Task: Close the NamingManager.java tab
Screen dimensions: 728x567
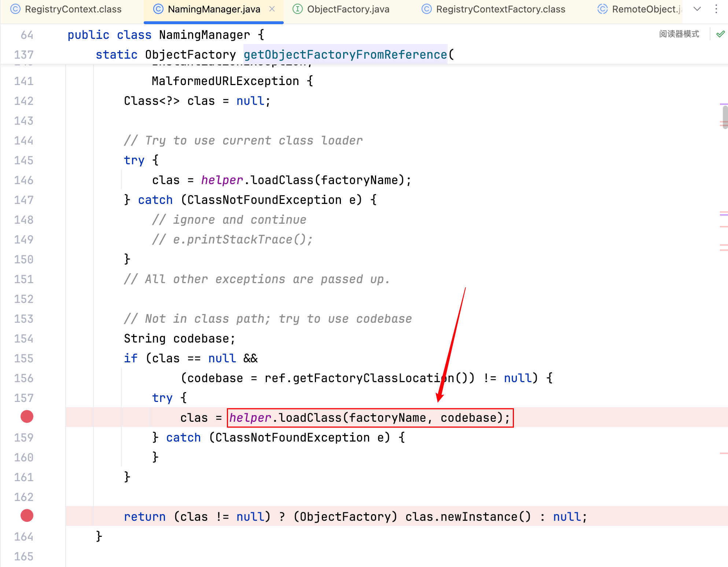Action: click(272, 9)
